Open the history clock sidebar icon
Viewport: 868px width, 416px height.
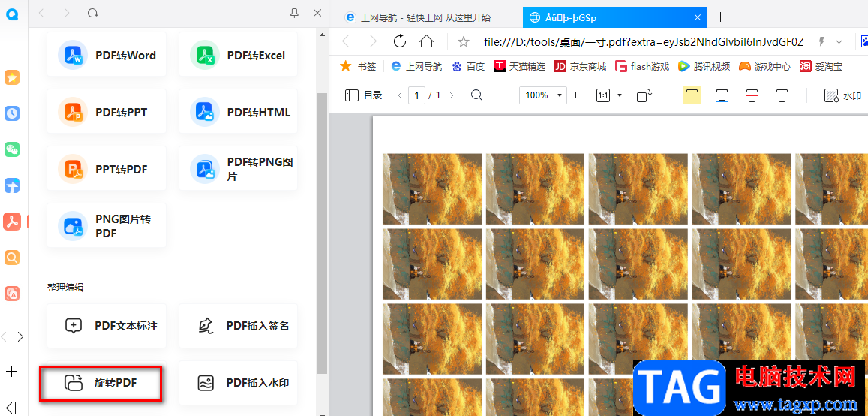(12, 113)
